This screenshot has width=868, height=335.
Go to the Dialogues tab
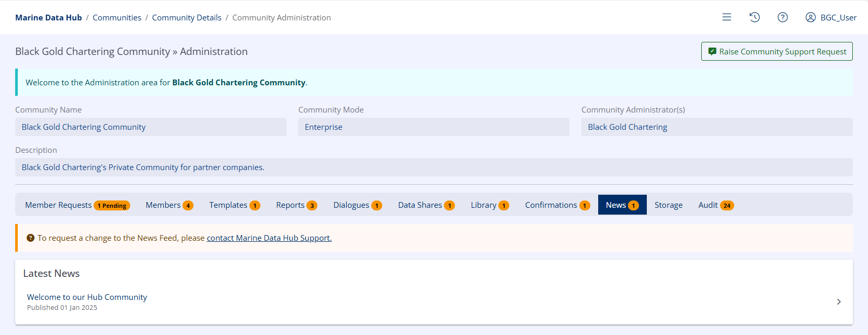coord(357,205)
